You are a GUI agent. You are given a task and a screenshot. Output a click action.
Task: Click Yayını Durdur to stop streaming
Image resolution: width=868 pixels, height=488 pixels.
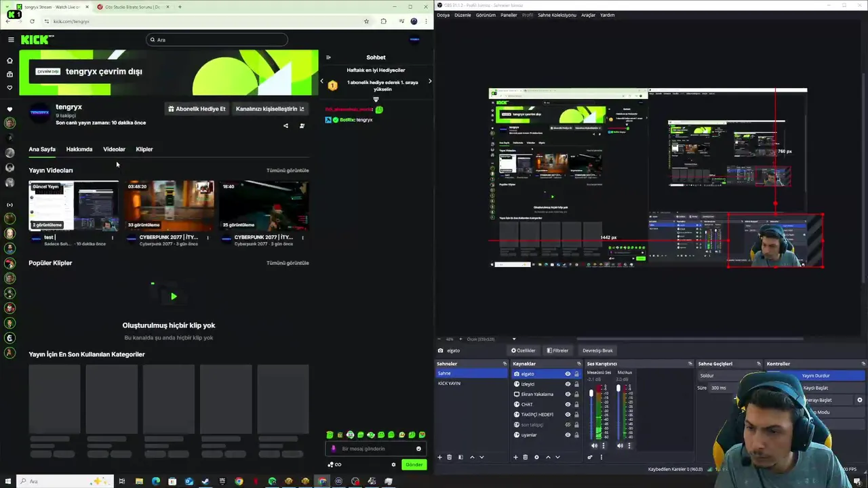pyautogui.click(x=816, y=375)
